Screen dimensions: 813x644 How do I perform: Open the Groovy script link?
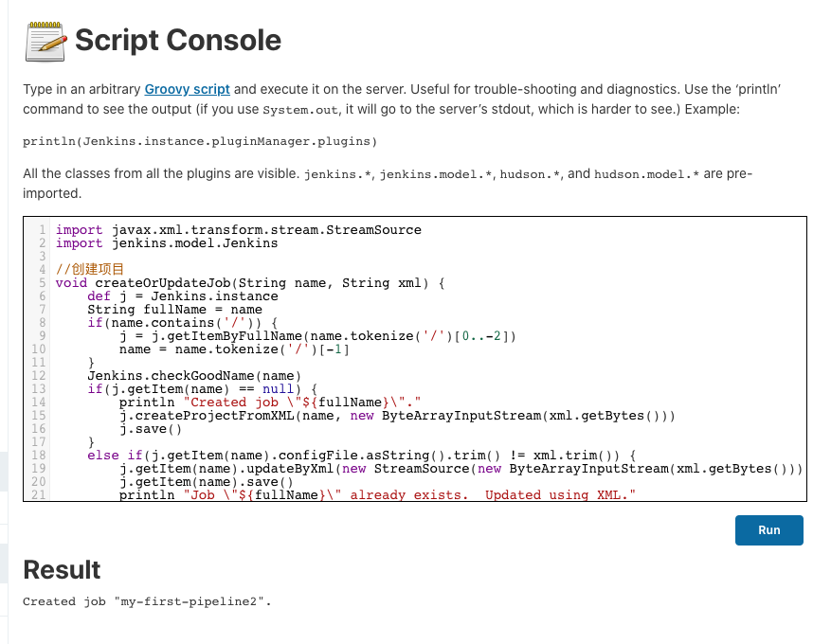click(187, 89)
